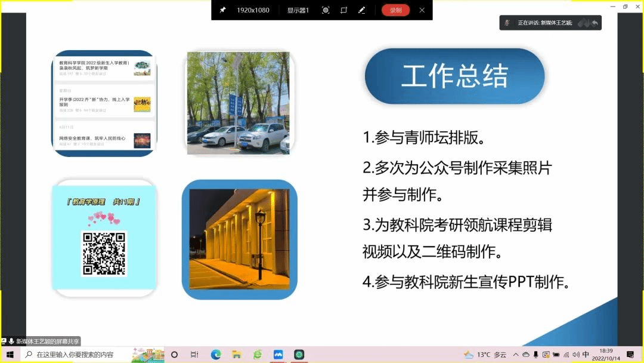Open the pen annotation tool
This screenshot has height=363, width=644.
click(x=361, y=10)
